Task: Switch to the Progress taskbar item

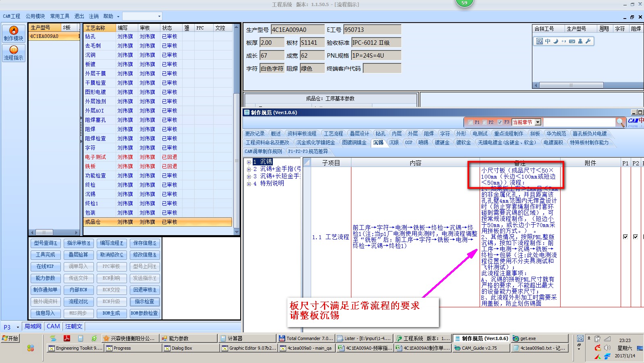Action: [x=133, y=348]
